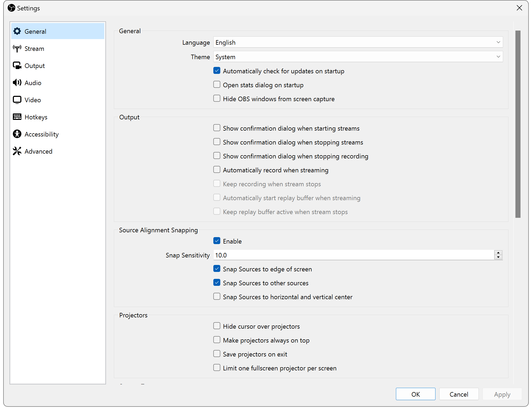Increase Snap Sensitivity with the up arrow
The height and width of the screenshot is (410, 532).
pos(498,253)
